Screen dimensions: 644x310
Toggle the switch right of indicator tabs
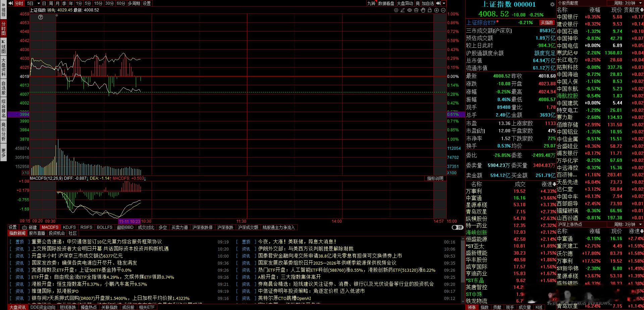457,227
